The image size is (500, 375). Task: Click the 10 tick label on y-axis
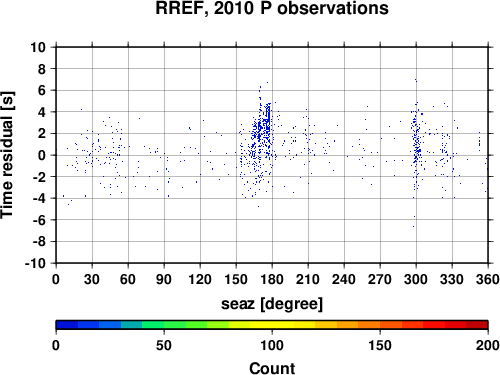pyautogui.click(x=38, y=47)
